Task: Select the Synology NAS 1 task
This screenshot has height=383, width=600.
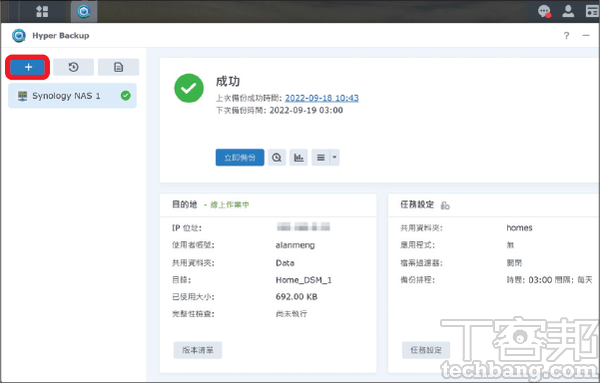Action: click(x=72, y=96)
